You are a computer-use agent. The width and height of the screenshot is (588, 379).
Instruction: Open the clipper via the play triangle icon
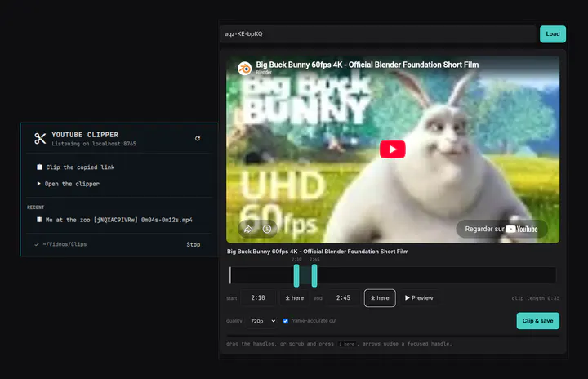click(x=38, y=184)
